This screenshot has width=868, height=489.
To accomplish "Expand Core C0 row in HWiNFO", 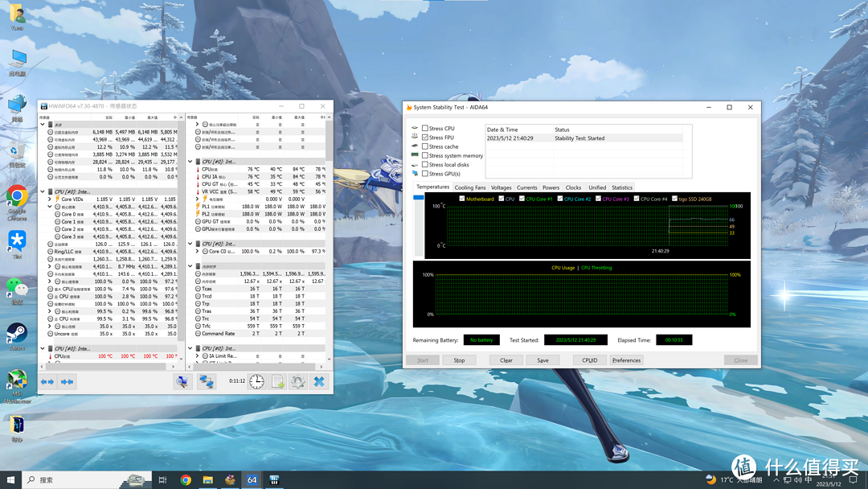I will (197, 252).
